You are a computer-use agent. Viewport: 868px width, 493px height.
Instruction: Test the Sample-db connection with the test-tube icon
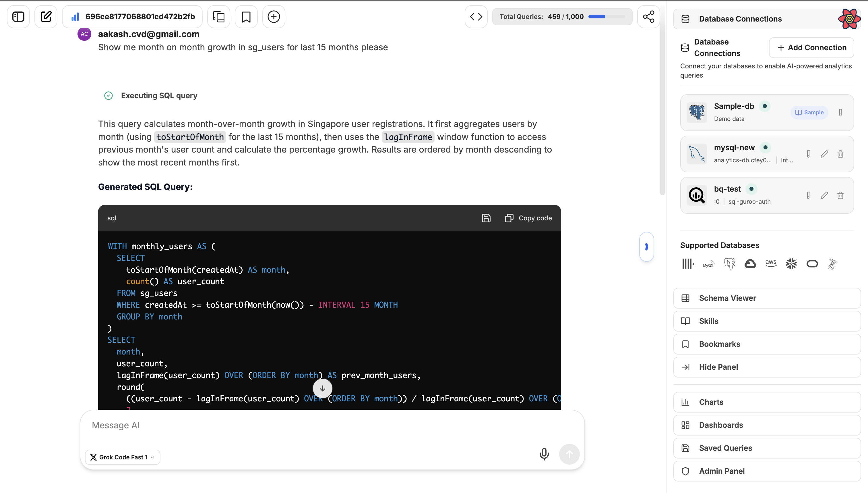pos(841,112)
